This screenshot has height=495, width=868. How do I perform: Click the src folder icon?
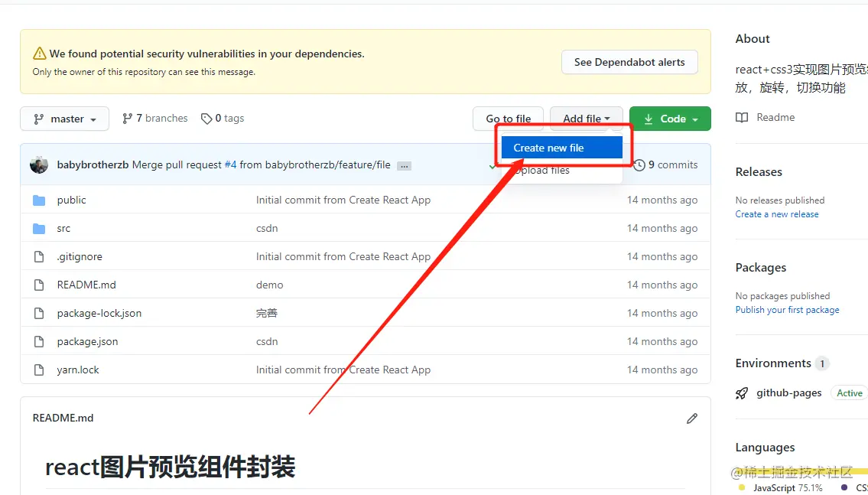pyautogui.click(x=39, y=228)
